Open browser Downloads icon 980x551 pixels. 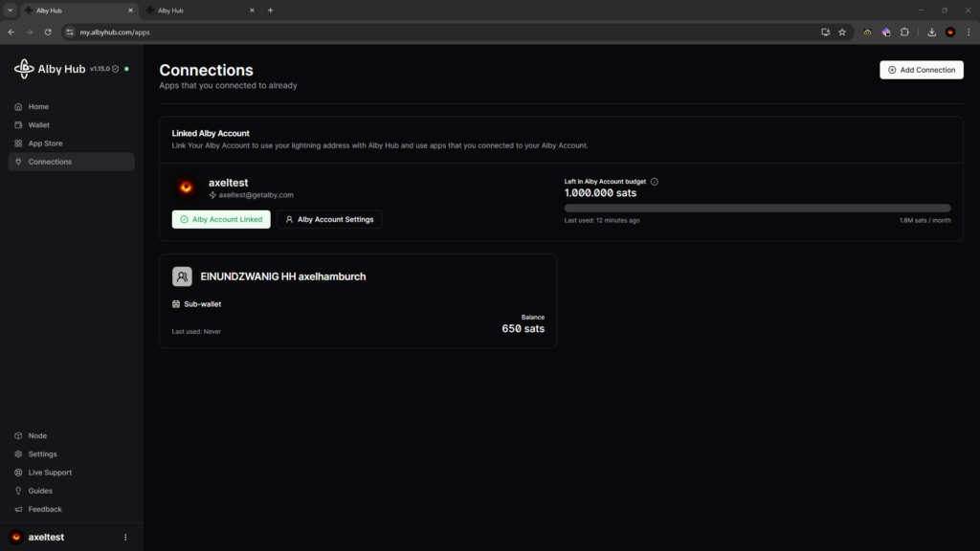[931, 32]
